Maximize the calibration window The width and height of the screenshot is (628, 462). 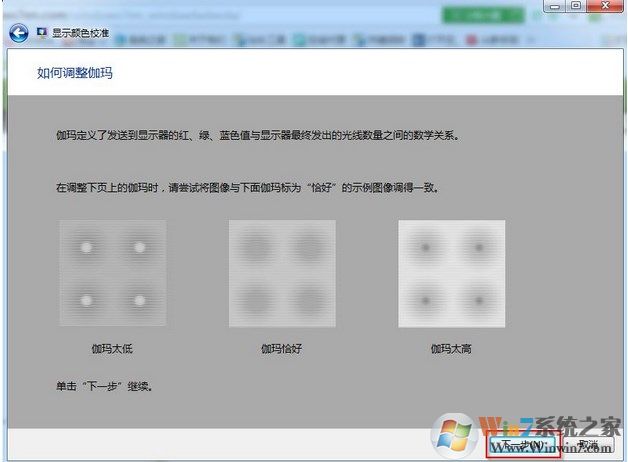[576, 6]
